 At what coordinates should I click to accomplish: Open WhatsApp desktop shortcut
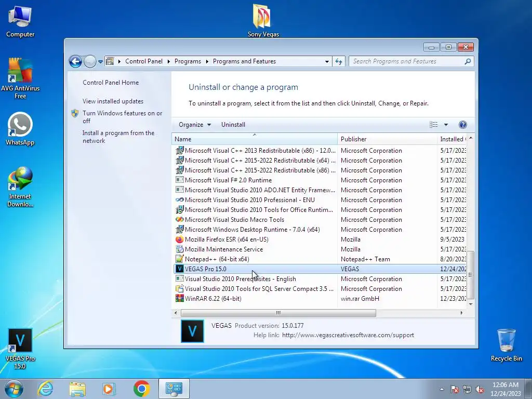[x=20, y=129]
